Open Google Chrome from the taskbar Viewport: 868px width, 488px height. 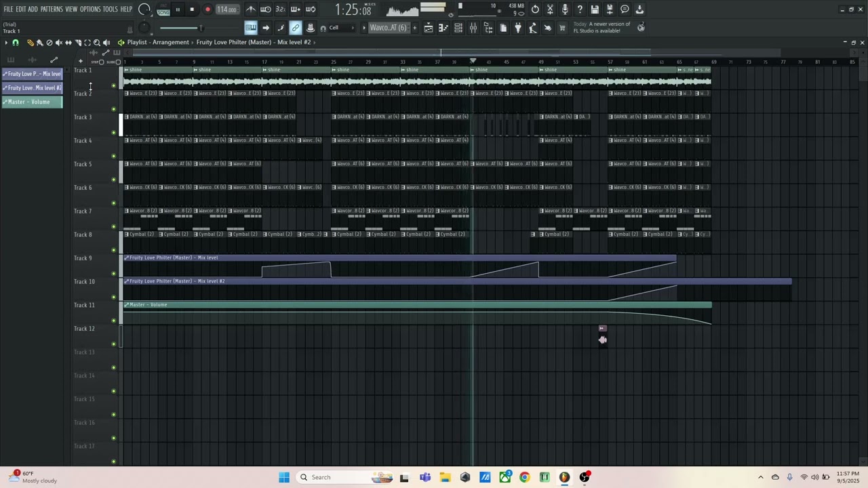(x=524, y=477)
